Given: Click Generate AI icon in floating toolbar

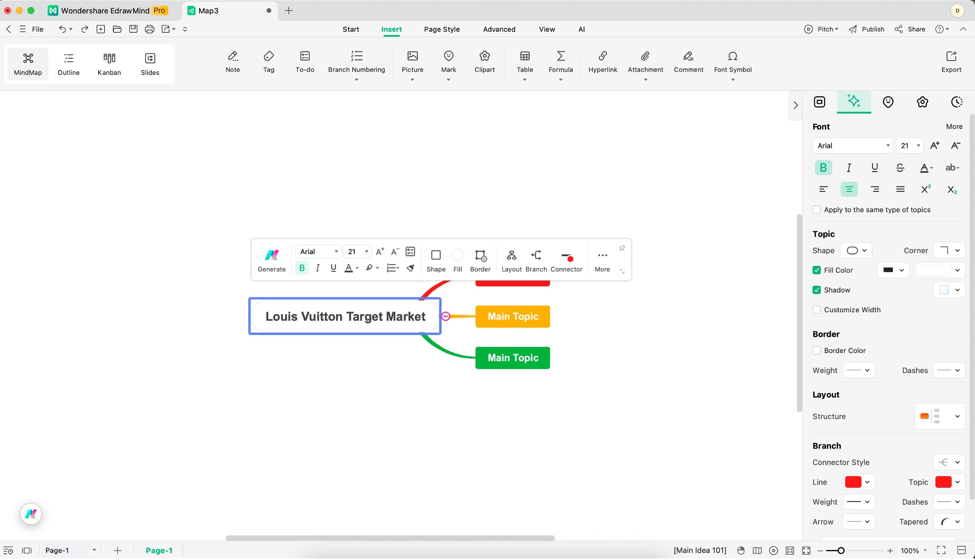Looking at the screenshot, I should (x=271, y=260).
